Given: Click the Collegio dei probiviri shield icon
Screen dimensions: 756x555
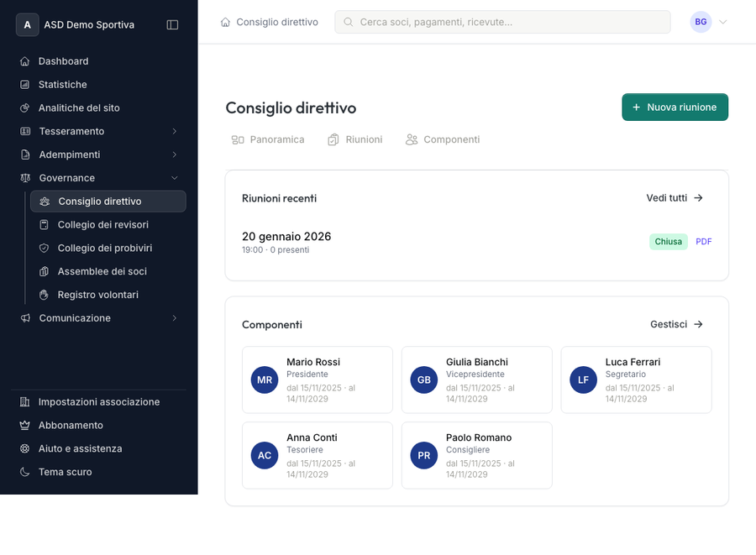Looking at the screenshot, I should 44,248.
